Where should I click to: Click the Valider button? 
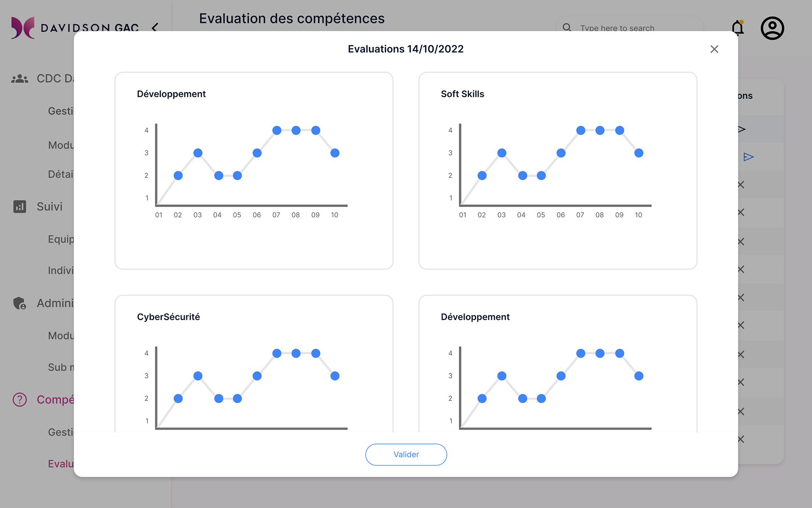406,454
